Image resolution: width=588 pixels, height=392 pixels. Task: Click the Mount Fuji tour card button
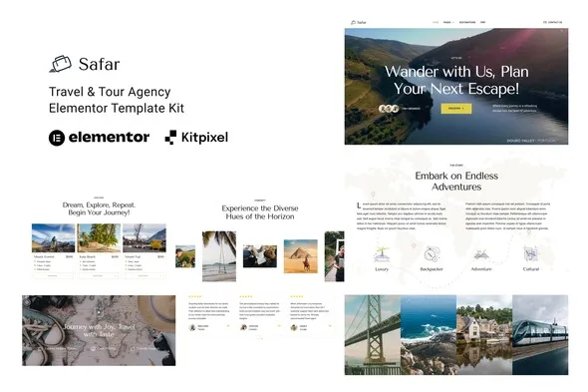[x=145, y=276]
